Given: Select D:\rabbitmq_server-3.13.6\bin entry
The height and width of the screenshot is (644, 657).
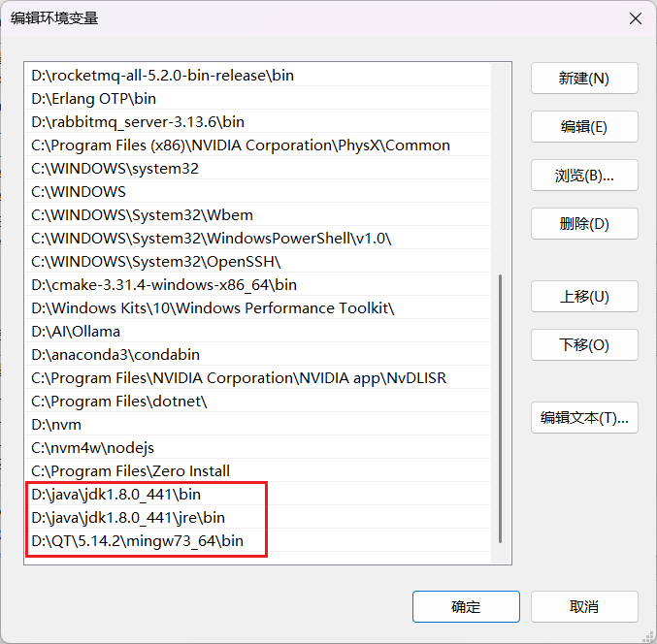Looking at the screenshot, I should (258, 122).
